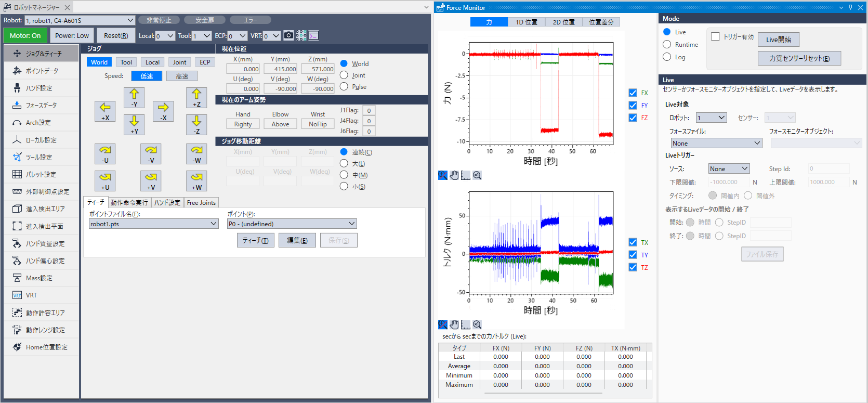Jog the robot with the +Z arrow

[196, 98]
